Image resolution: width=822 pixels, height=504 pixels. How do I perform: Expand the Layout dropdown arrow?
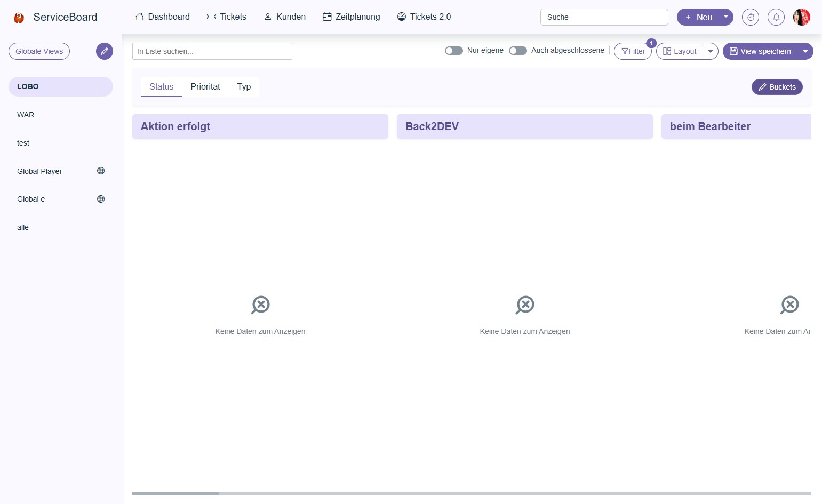click(x=710, y=51)
